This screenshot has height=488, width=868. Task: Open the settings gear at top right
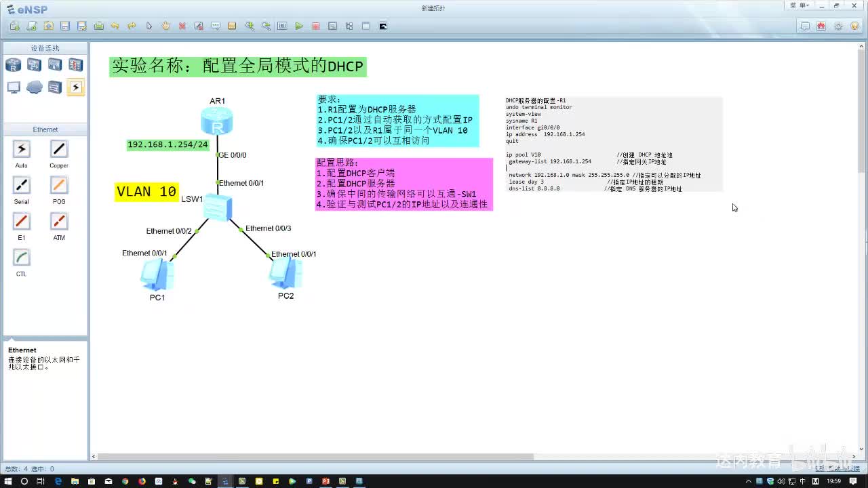coord(838,26)
